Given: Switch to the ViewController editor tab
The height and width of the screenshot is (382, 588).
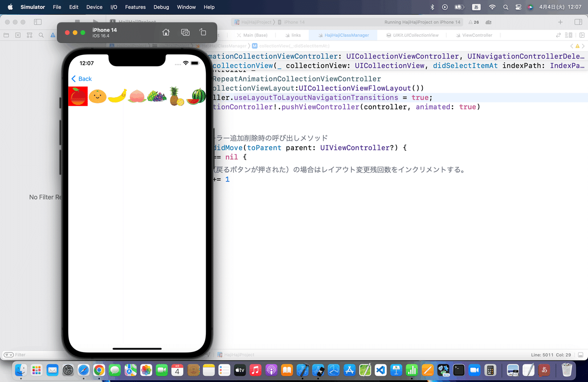Looking at the screenshot, I should click(x=473, y=35).
